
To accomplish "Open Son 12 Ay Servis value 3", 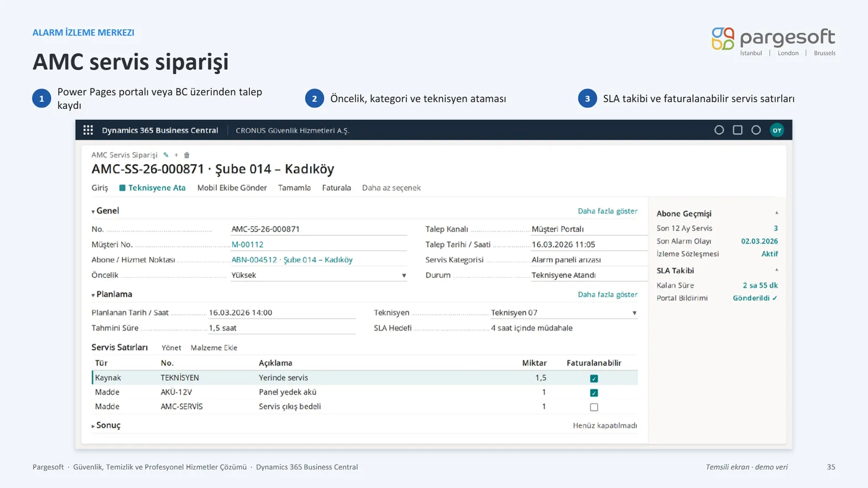I will click(776, 228).
